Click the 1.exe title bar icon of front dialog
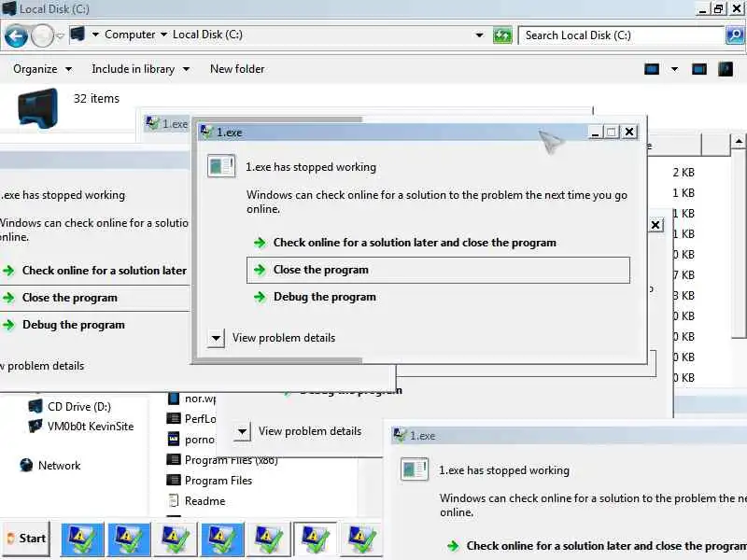Viewport: 747px width, 560px height. click(x=206, y=132)
